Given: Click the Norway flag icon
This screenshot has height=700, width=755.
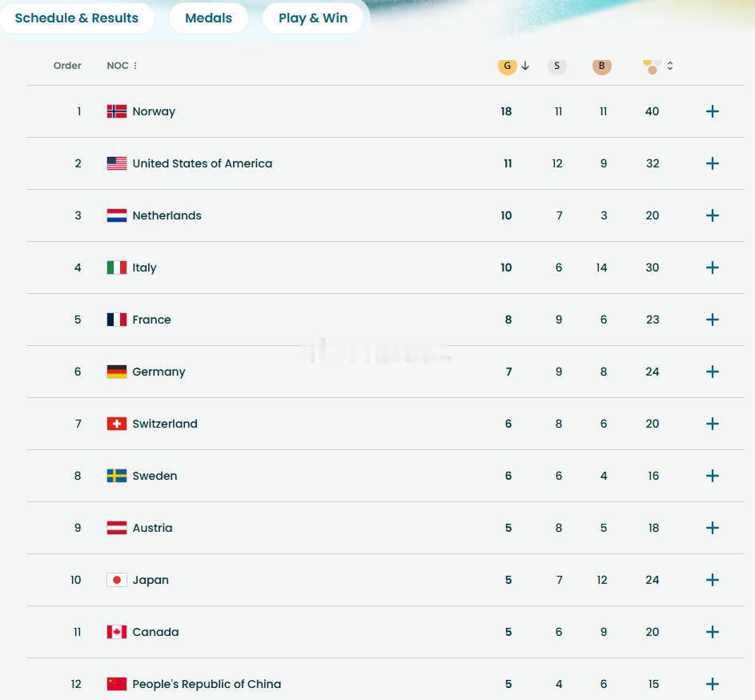Looking at the screenshot, I should (117, 111).
